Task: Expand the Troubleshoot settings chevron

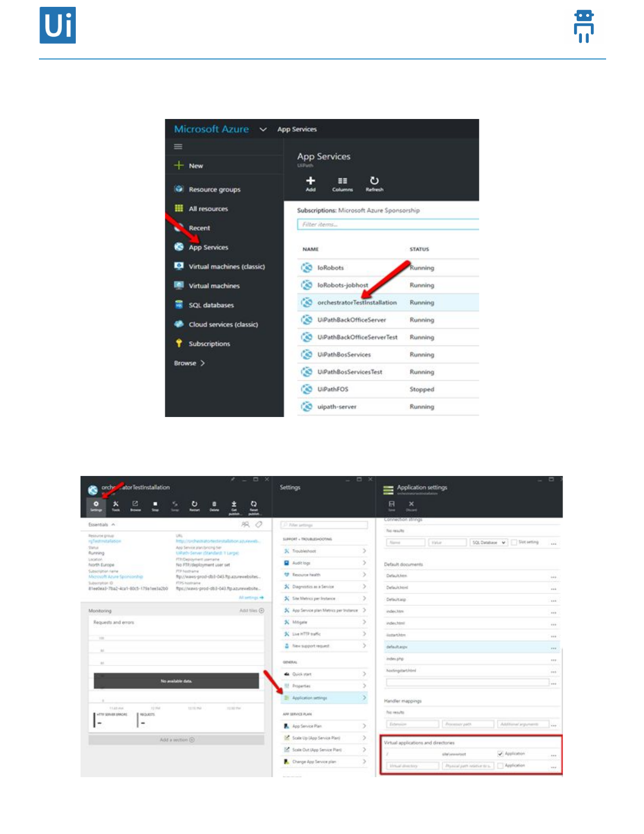Action: point(364,551)
